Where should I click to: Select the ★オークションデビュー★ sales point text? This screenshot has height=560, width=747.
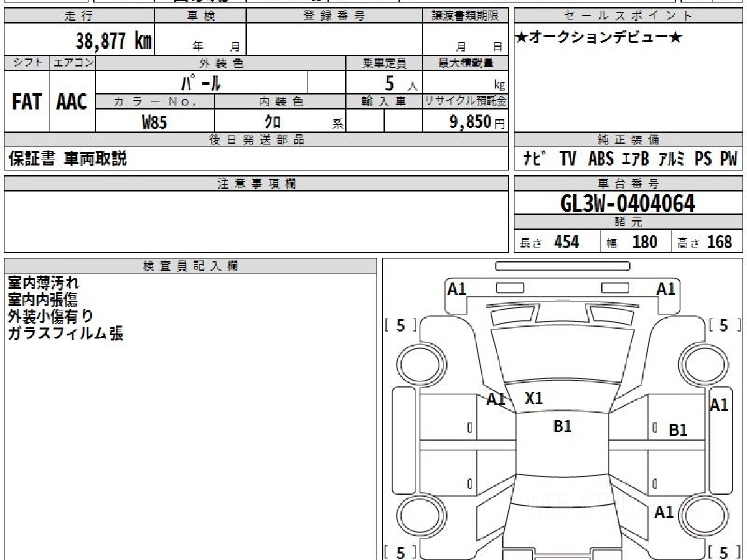599,37
